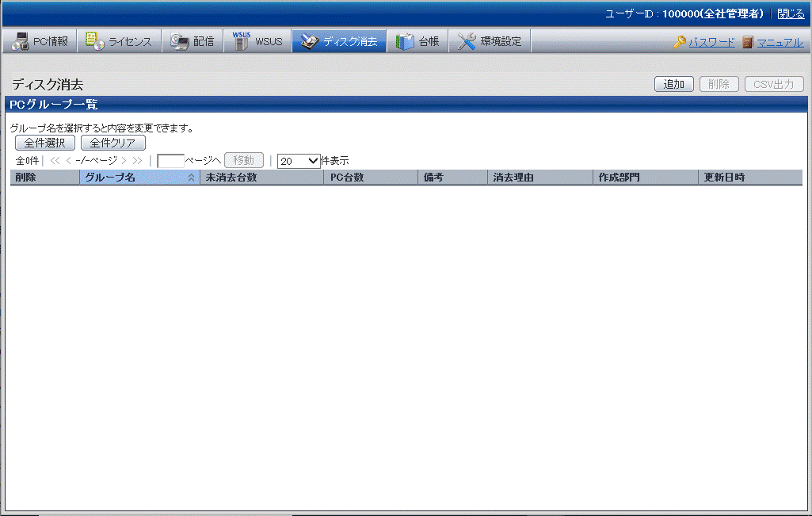Screen dimensions: 812x516
Task: Click the 閉じる link
Action: (x=791, y=14)
